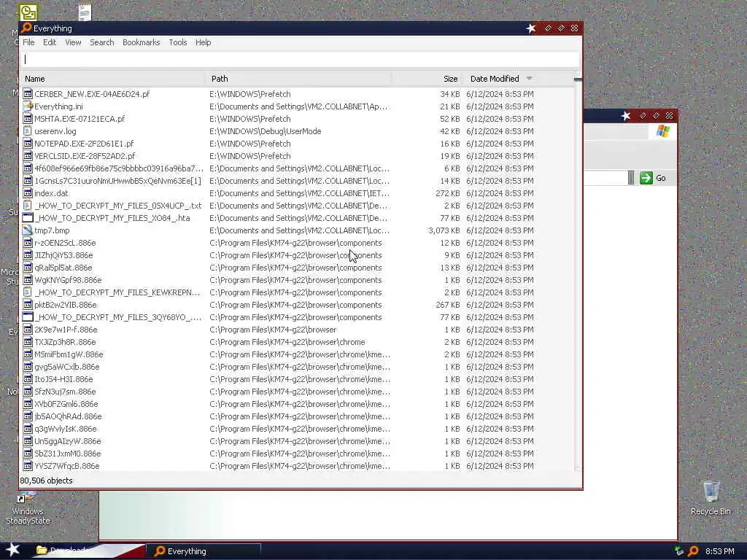Click the taskbar clock showing 8:53 PM

click(720, 551)
